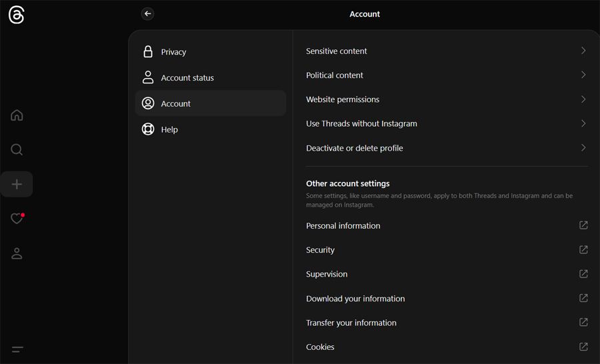Open the Help settings section
This screenshot has height=364, width=600.
pyautogui.click(x=169, y=129)
